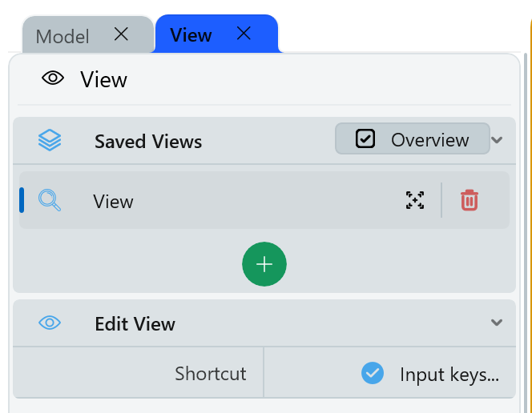Close the Model tab
The width and height of the screenshot is (532, 413).
pyautogui.click(x=121, y=34)
